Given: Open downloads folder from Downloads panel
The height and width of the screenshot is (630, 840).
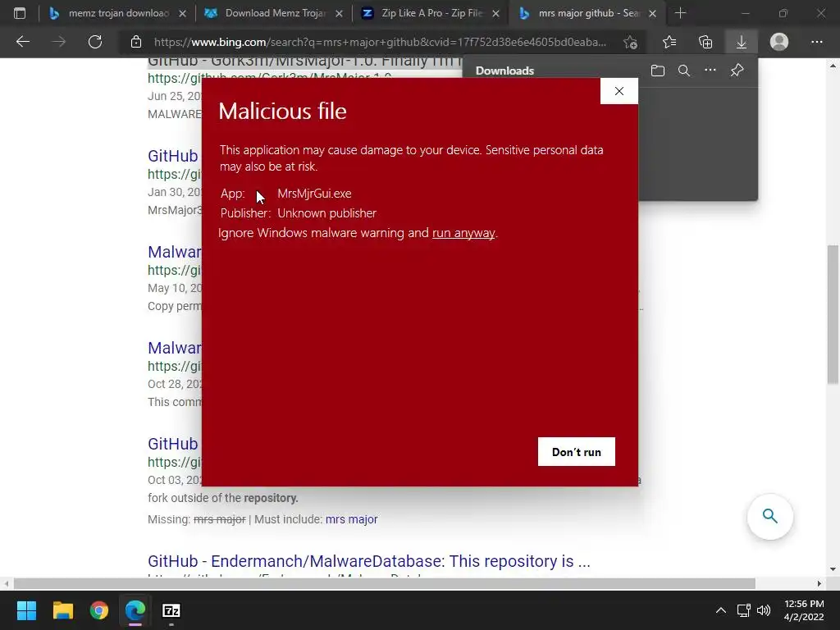Looking at the screenshot, I should tap(658, 71).
